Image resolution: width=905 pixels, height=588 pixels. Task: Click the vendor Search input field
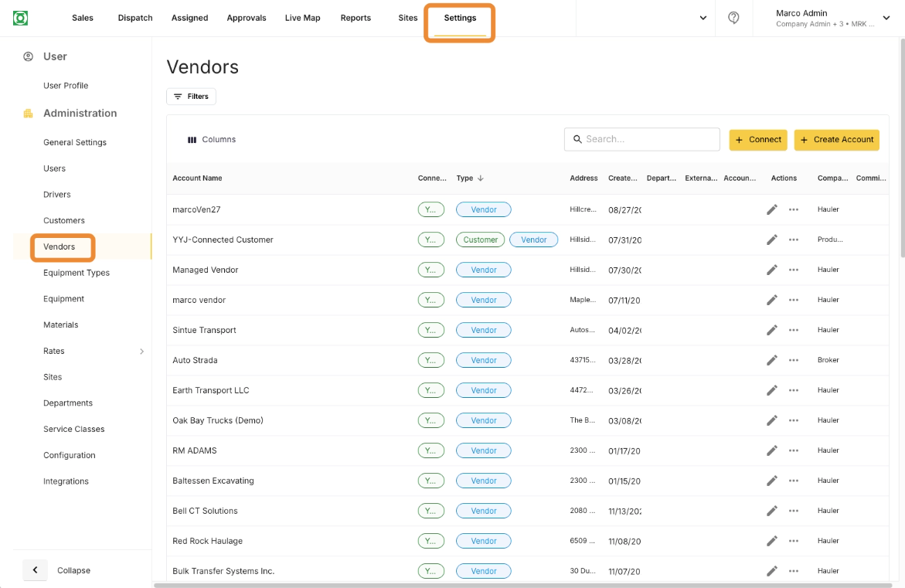(x=641, y=139)
